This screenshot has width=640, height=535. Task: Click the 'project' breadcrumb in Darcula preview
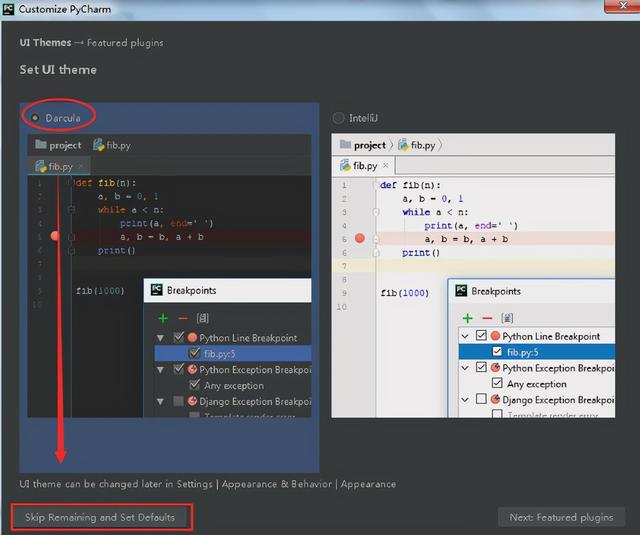click(x=65, y=145)
